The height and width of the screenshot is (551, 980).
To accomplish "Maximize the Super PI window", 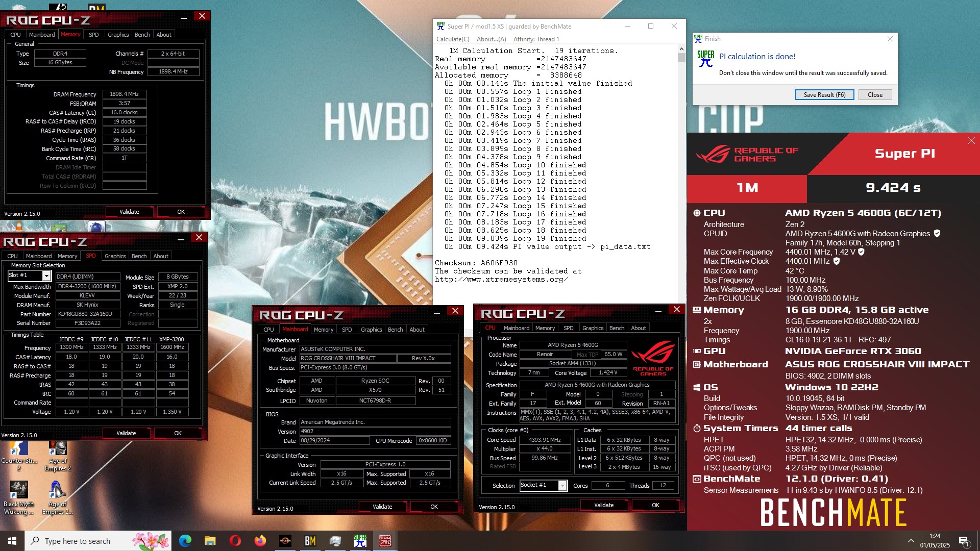I will click(x=651, y=27).
